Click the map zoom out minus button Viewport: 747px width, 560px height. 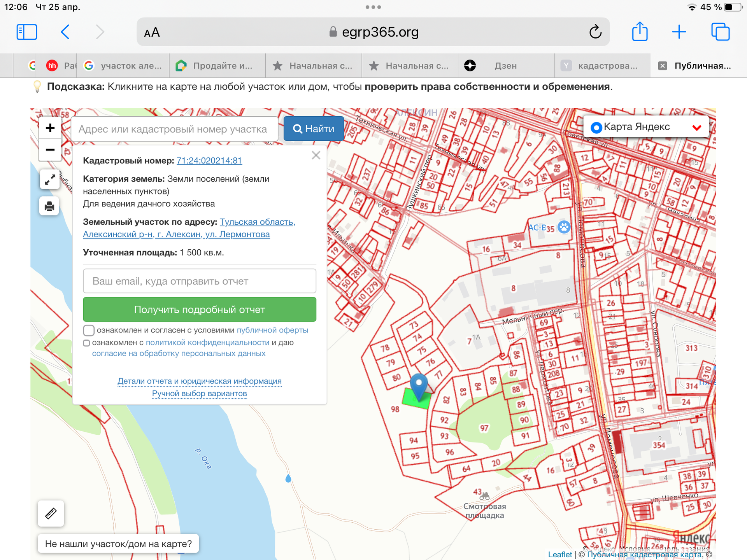tap(50, 150)
